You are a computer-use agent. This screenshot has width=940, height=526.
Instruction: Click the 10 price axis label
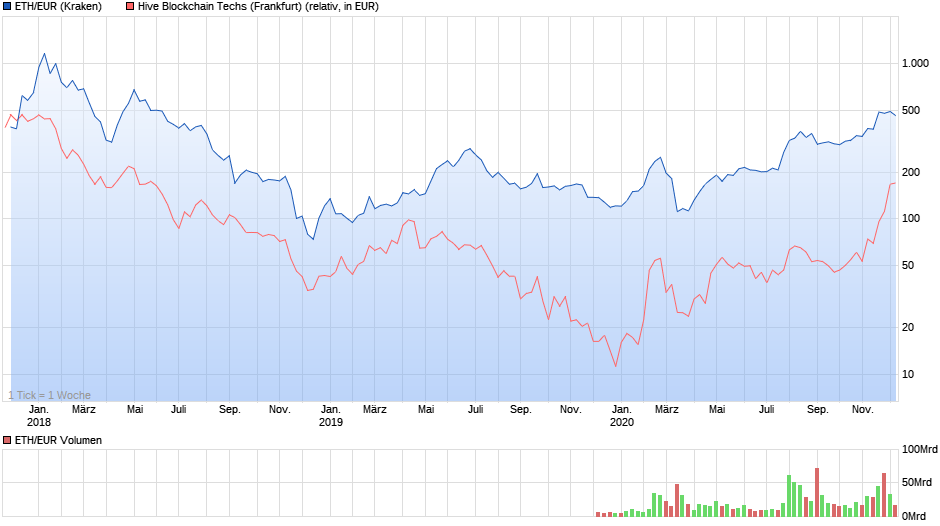click(x=908, y=374)
